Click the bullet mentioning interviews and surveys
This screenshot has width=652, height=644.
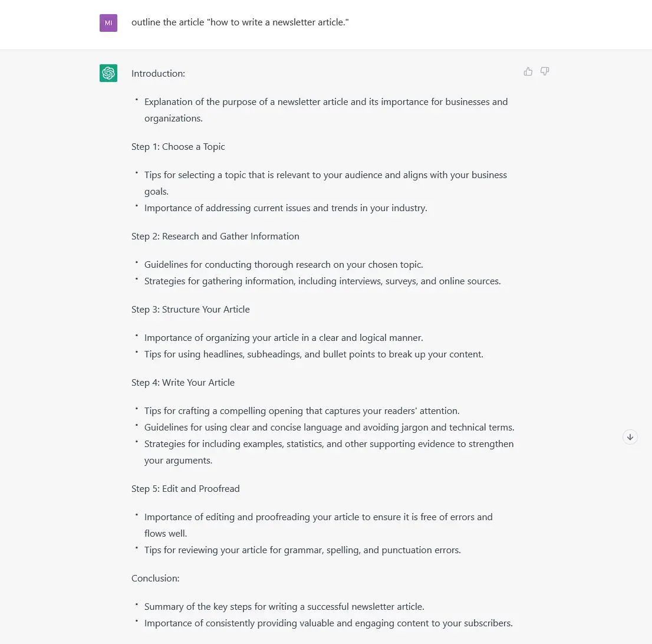(322, 281)
